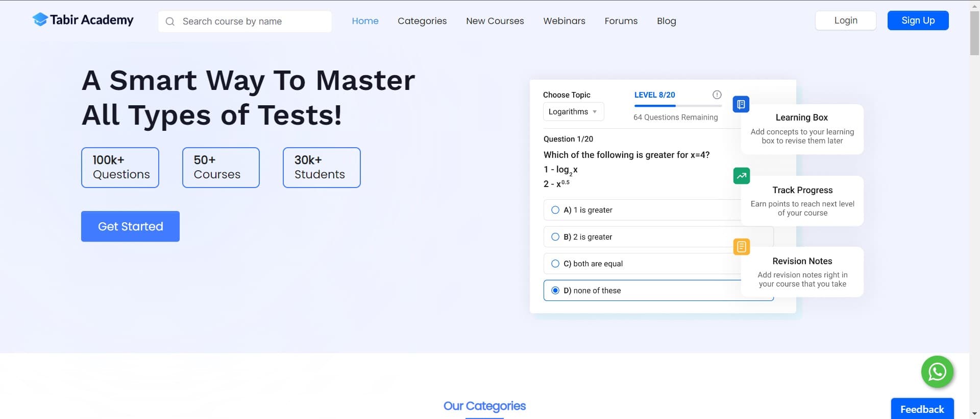Image resolution: width=980 pixels, height=419 pixels.
Task: Click the level info circle icon
Action: pyautogui.click(x=717, y=95)
